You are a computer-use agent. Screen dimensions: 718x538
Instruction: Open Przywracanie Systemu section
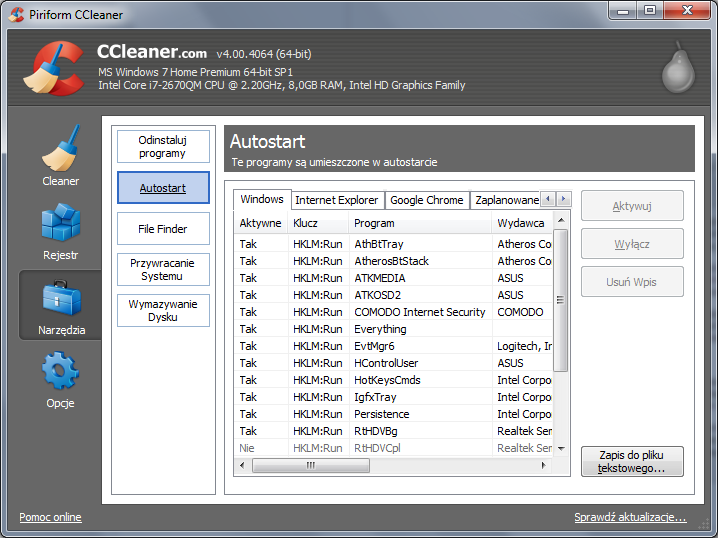[x=163, y=270]
